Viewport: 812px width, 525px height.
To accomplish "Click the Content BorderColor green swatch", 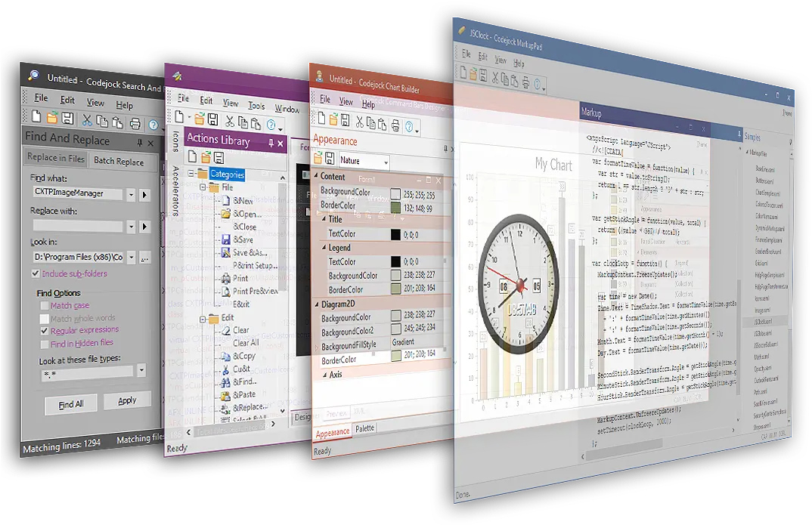I will (395, 206).
